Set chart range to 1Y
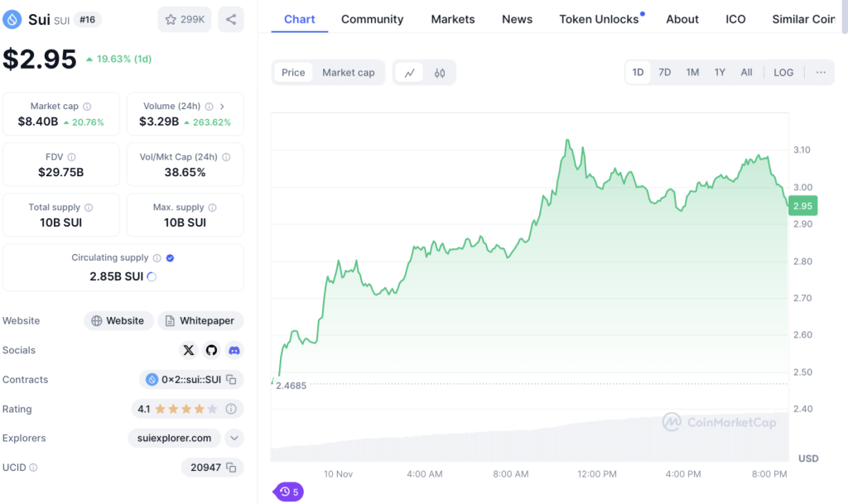 [x=720, y=72]
